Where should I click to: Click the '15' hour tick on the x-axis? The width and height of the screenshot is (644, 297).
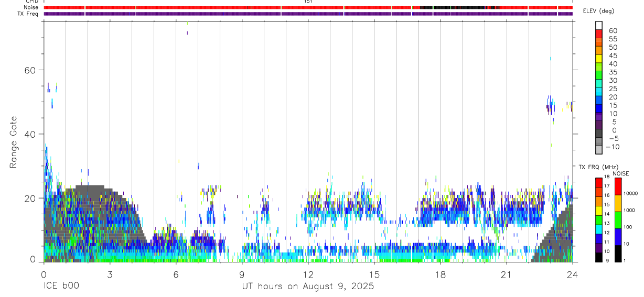[374, 274]
